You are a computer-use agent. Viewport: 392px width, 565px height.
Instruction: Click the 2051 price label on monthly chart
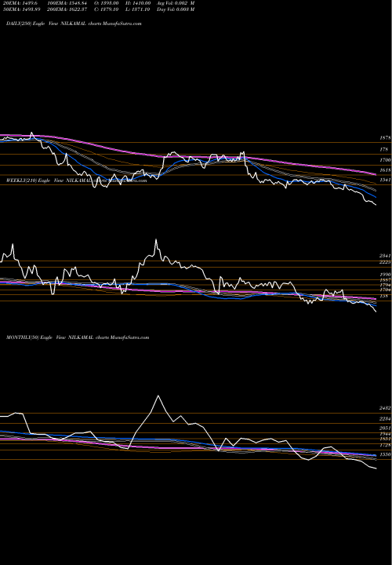point(385,428)
